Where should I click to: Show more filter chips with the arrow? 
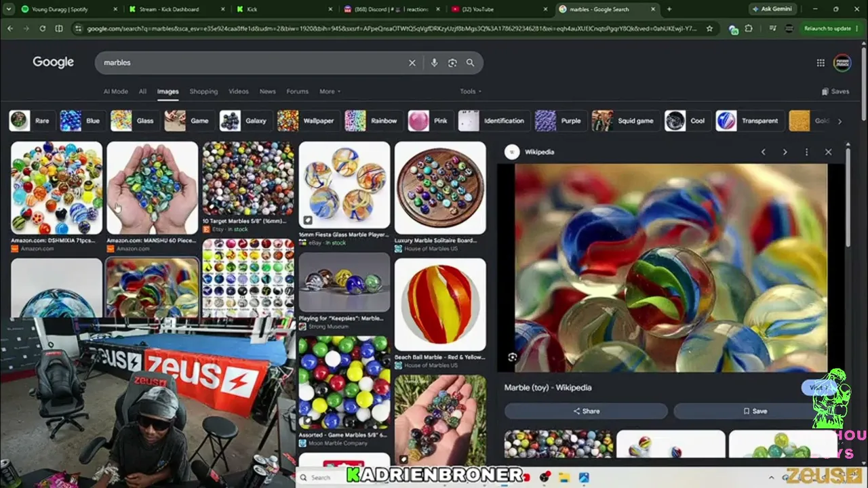(840, 121)
